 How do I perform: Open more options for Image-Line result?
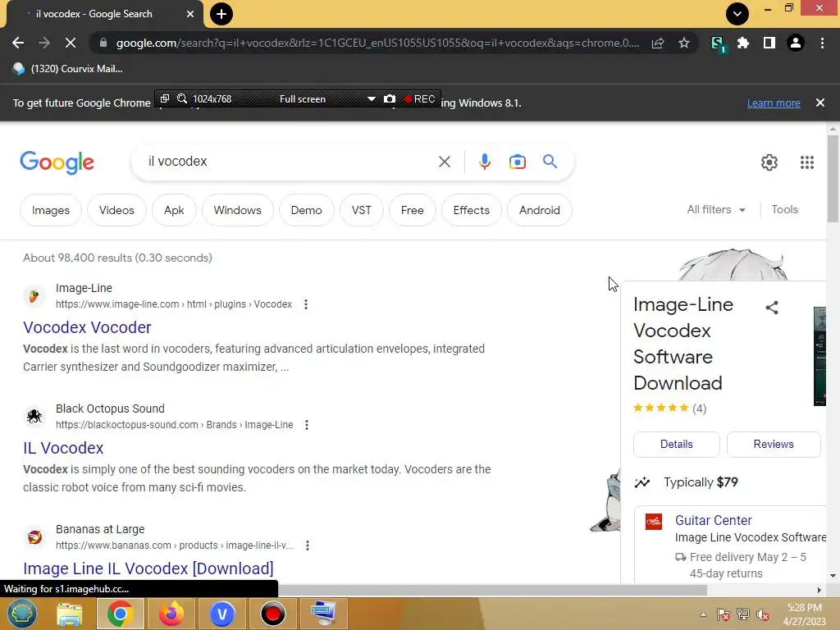pyautogui.click(x=306, y=304)
